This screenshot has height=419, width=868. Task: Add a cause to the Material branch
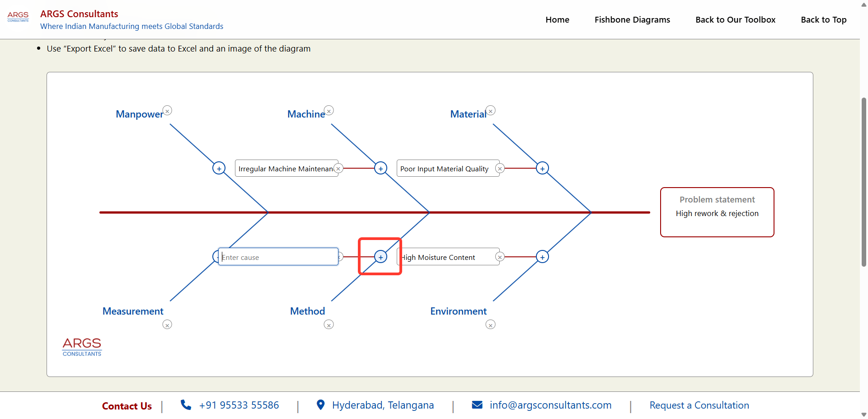pos(543,169)
